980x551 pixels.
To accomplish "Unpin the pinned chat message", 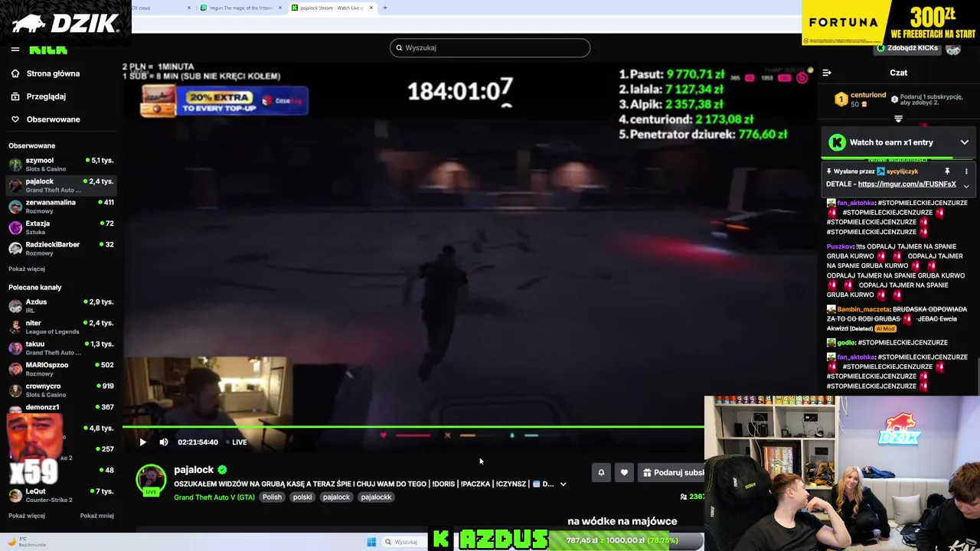I will coord(947,171).
